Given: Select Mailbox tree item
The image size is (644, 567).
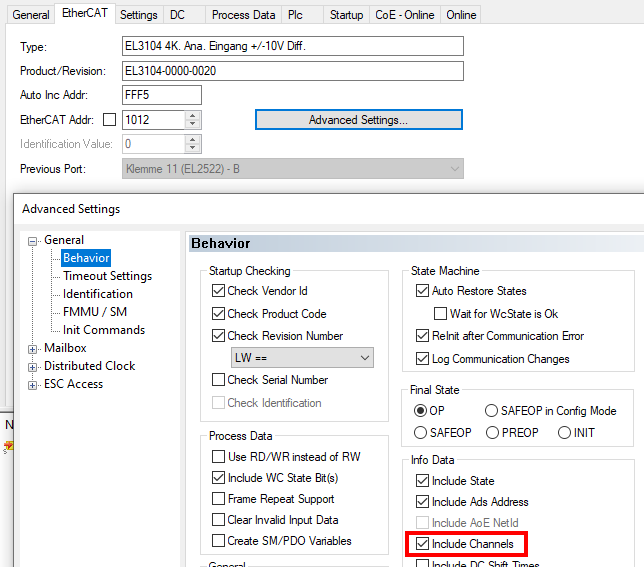Looking at the screenshot, I should pyautogui.click(x=65, y=348).
